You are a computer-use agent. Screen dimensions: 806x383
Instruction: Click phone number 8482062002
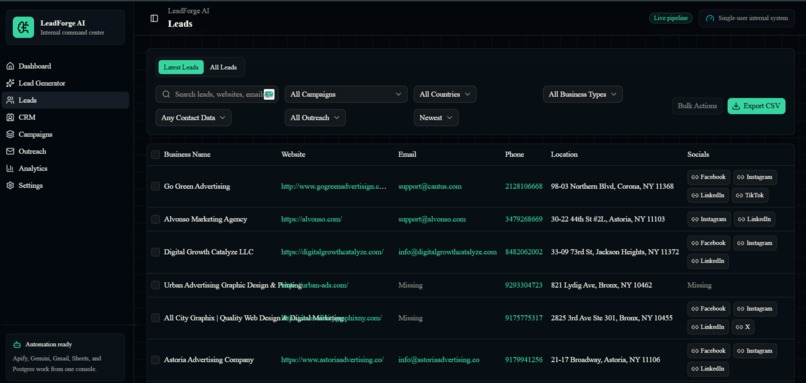point(523,252)
